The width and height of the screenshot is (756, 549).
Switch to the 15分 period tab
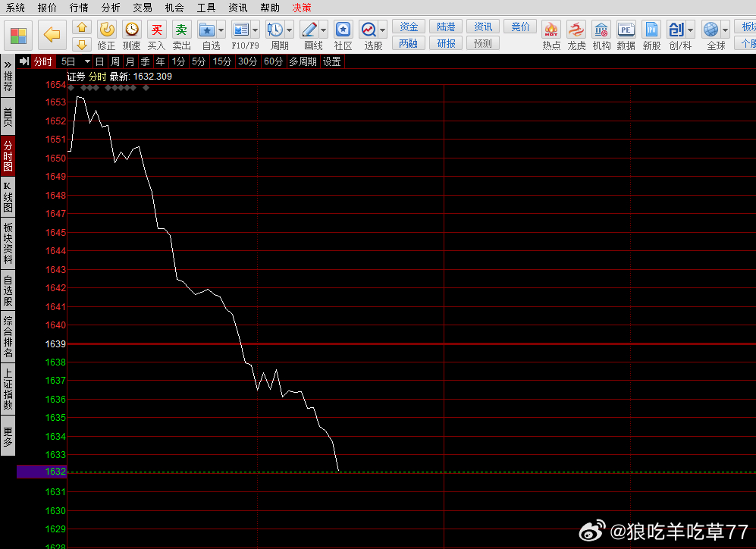click(x=222, y=61)
